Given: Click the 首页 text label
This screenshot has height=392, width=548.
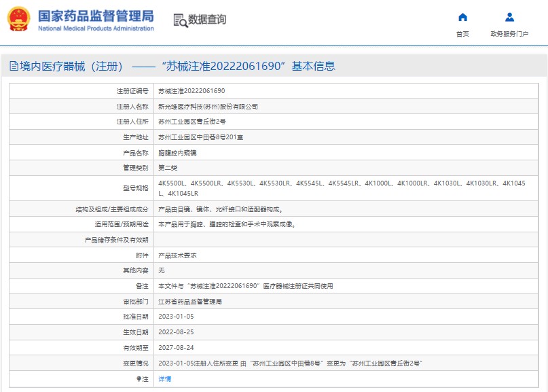Looking at the screenshot, I should coord(462,34).
